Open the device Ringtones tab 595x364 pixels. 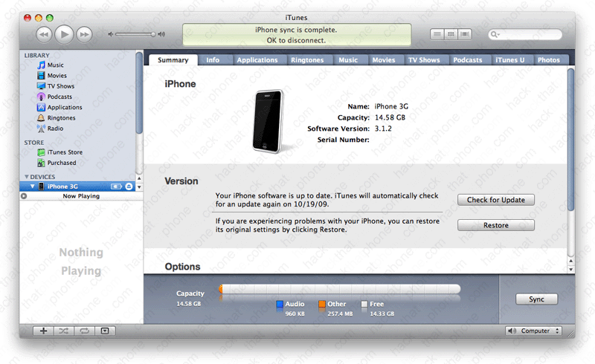point(307,60)
